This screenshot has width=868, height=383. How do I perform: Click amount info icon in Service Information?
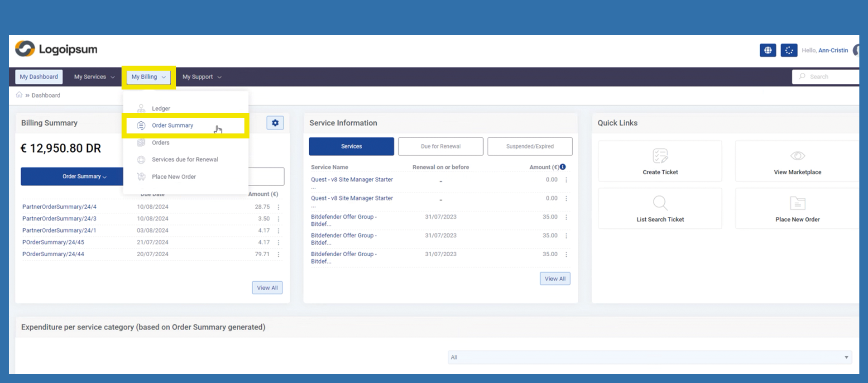coord(563,167)
